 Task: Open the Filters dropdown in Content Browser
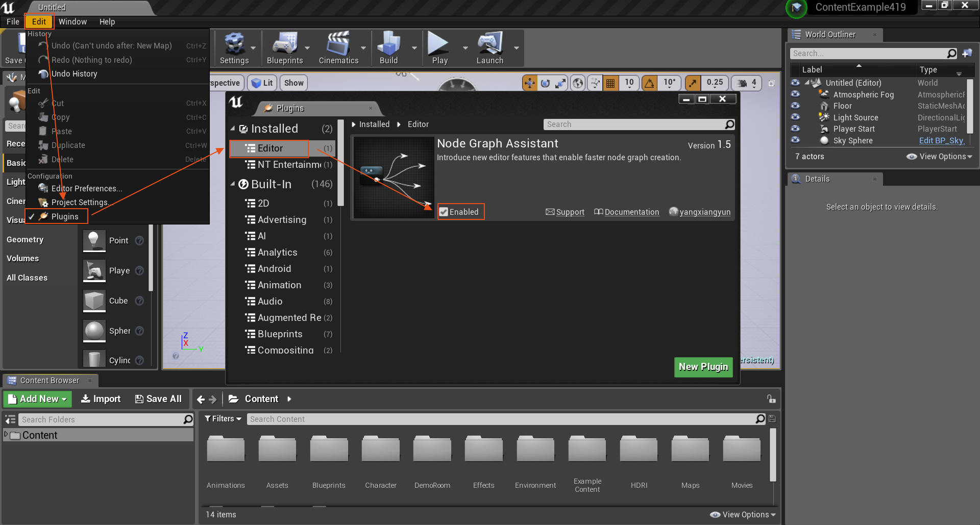tap(223, 419)
